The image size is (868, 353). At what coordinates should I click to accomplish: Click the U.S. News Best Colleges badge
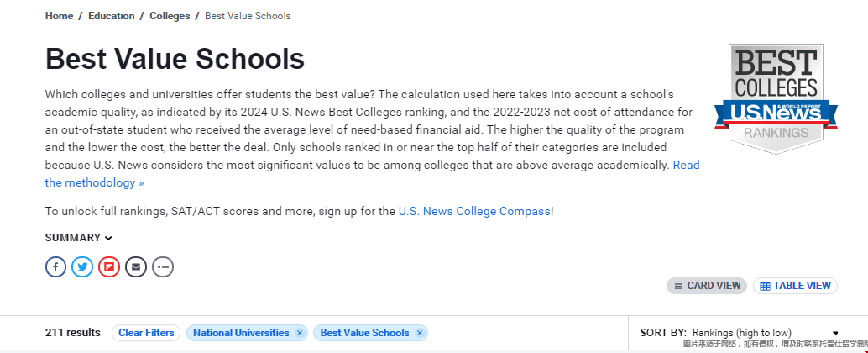pyautogui.click(x=776, y=98)
